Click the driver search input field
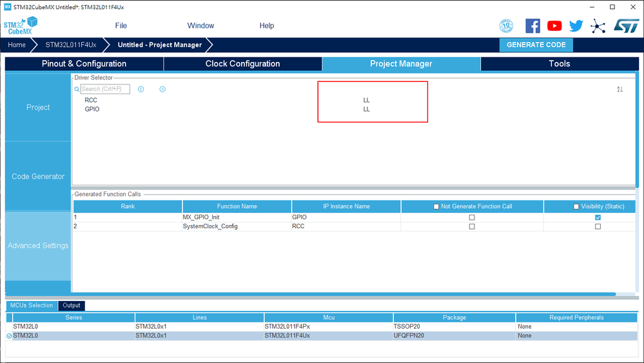Viewport: 644px width, 363px height. 105,89
